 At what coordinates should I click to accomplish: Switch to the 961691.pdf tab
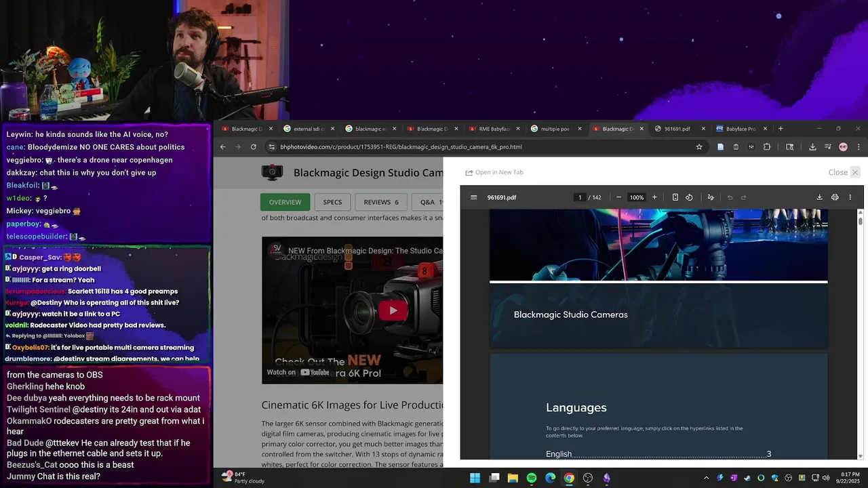pos(679,129)
